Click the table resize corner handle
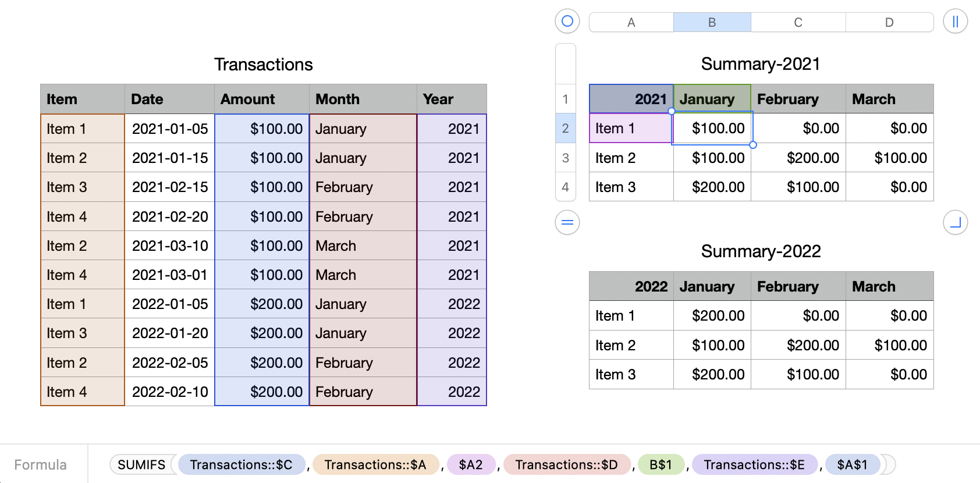The height and width of the screenshot is (483, 980). 955,222
